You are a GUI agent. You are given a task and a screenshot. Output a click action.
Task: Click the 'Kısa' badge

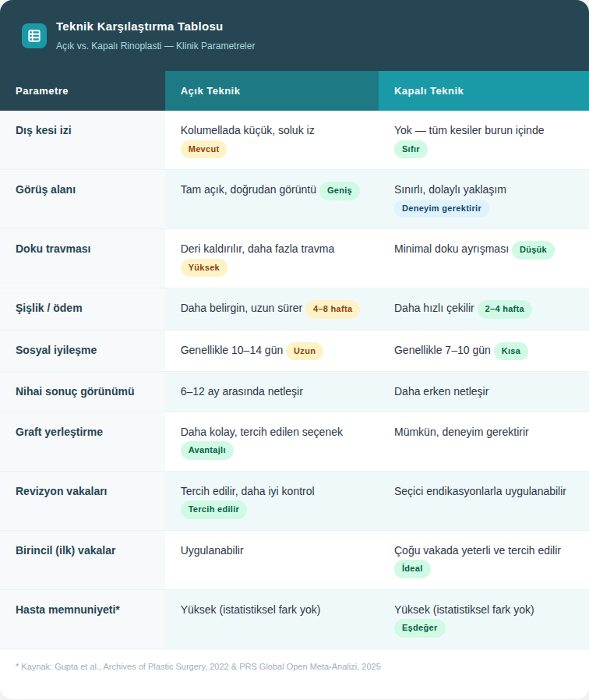510,351
